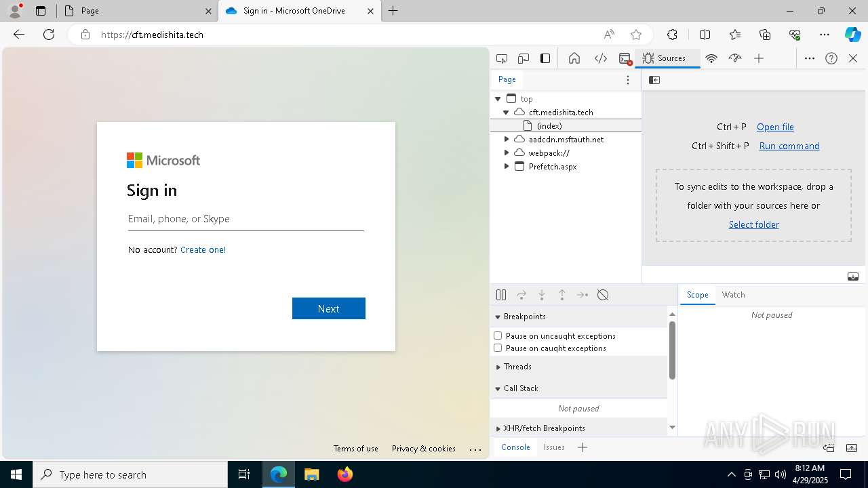
Task: Toggle device emulation icon in DevTools
Action: 524,58
